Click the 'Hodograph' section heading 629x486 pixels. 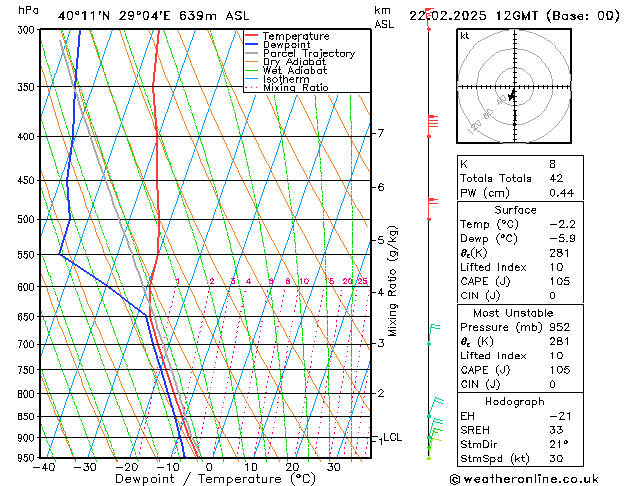coord(515,402)
